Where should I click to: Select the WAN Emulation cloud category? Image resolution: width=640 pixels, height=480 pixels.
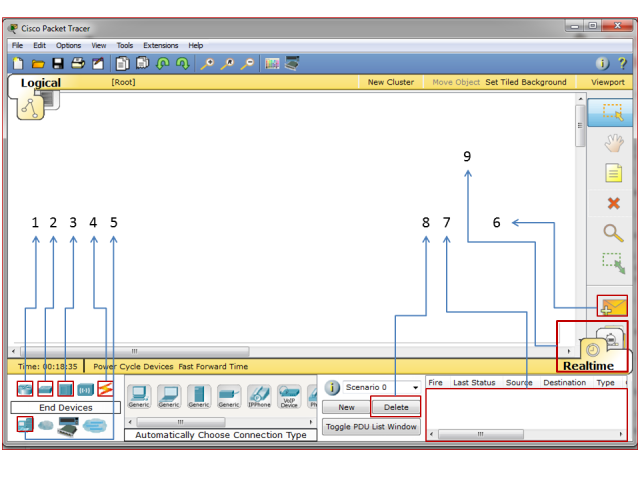pos(46,426)
